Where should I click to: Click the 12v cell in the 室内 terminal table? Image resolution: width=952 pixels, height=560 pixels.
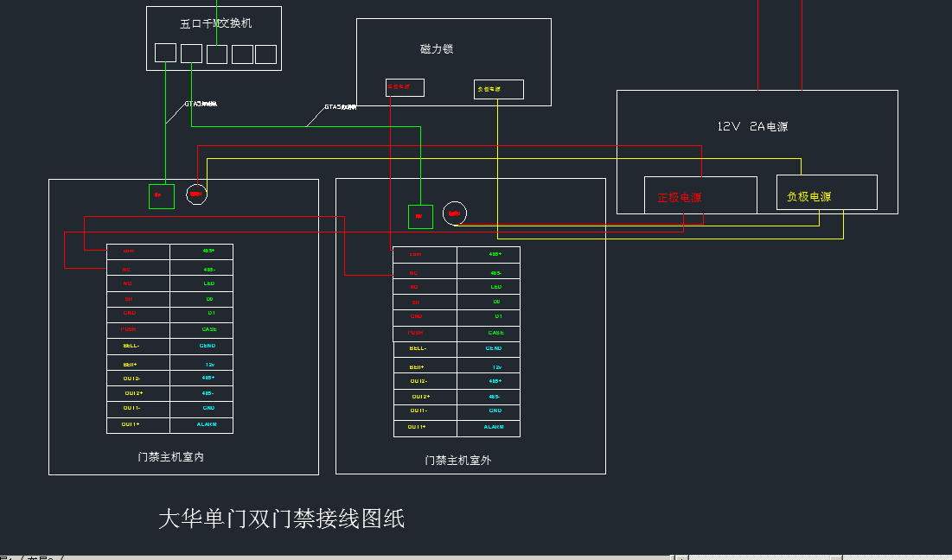coord(201,363)
